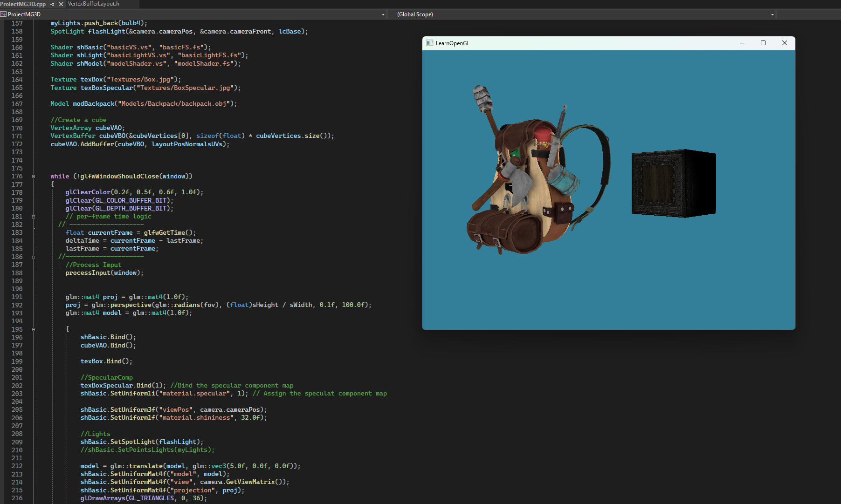
Task: Switch to the VertexBufferLayout.h tab
Action: pyautogui.click(x=93, y=4)
